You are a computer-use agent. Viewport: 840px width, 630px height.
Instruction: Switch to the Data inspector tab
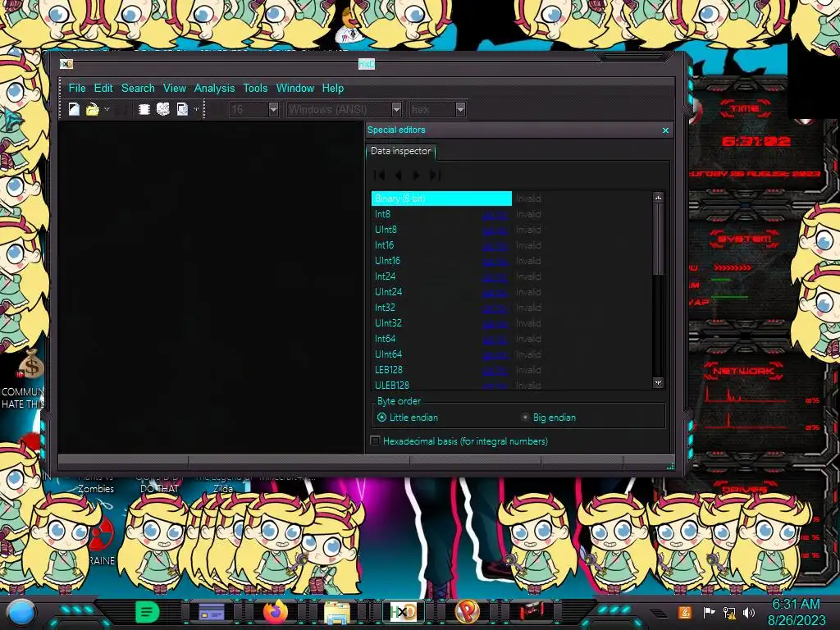400,151
